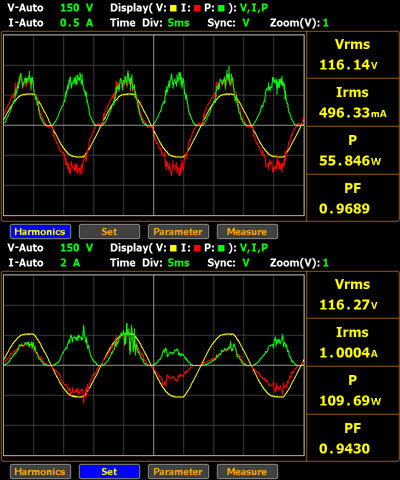Click the Measure button in lower screen

point(247,471)
